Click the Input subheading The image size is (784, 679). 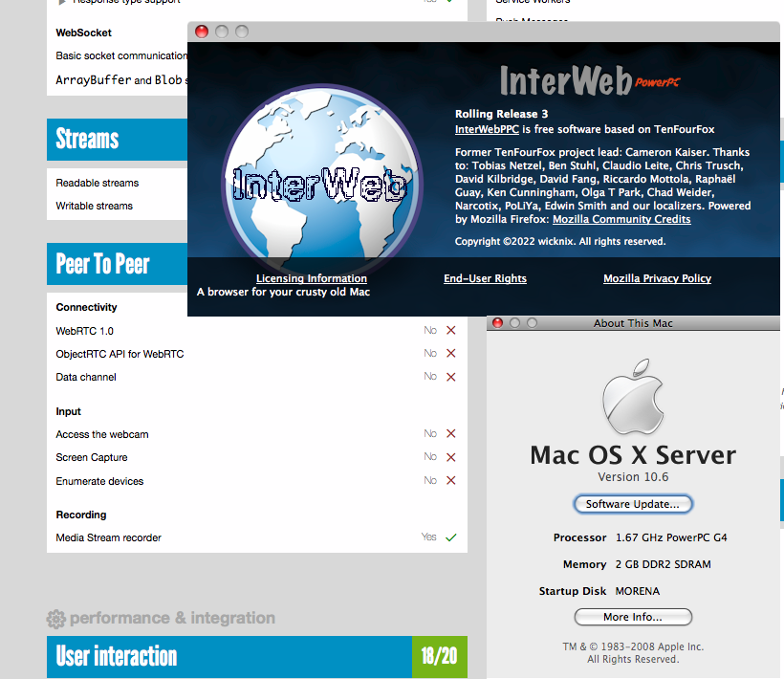69,411
